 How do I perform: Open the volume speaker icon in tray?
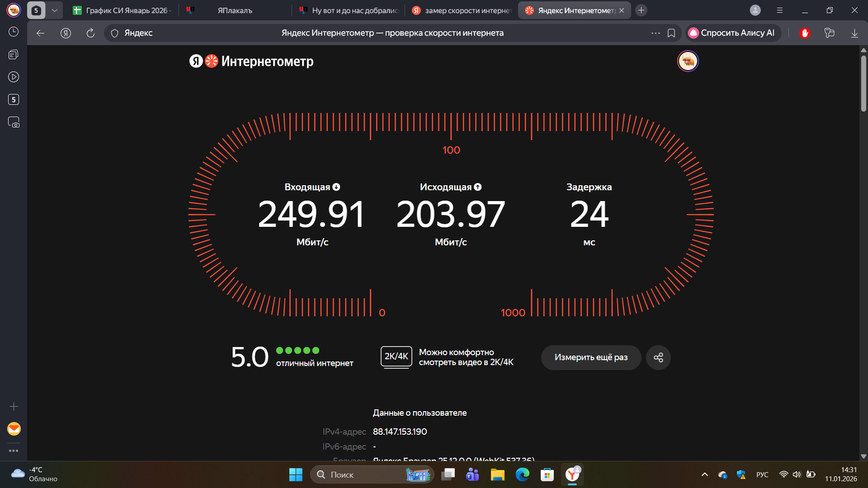[x=797, y=474]
